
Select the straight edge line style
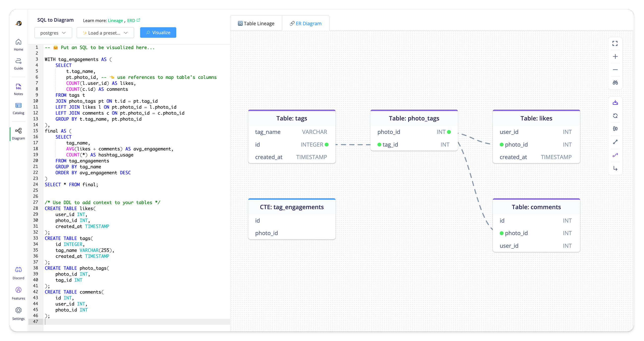(x=615, y=142)
